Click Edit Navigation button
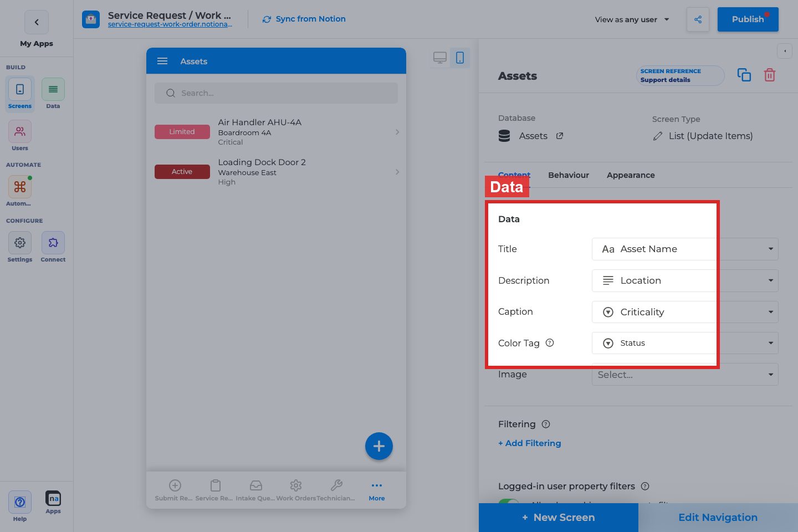The width and height of the screenshot is (798, 532). tap(718, 518)
